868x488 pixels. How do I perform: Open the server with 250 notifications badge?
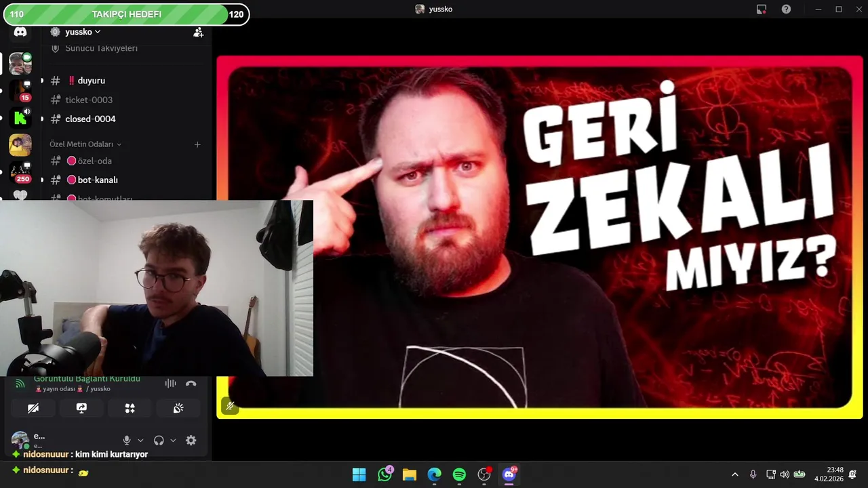20,172
